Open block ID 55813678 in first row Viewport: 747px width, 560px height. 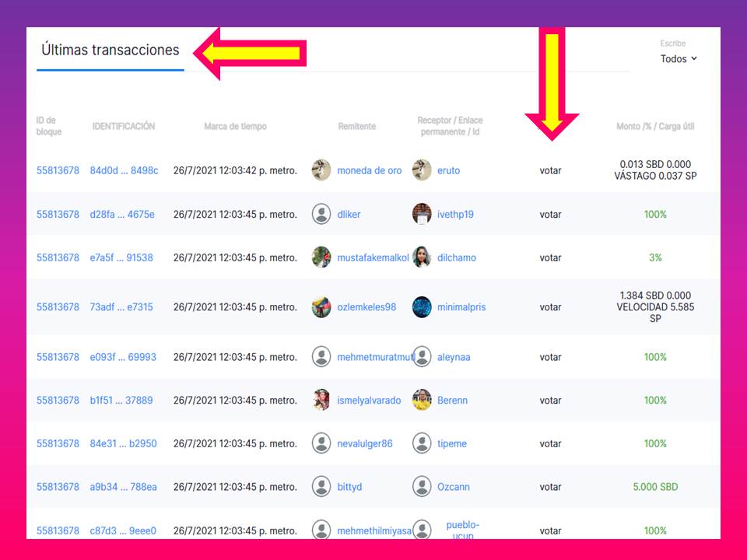click(x=58, y=170)
